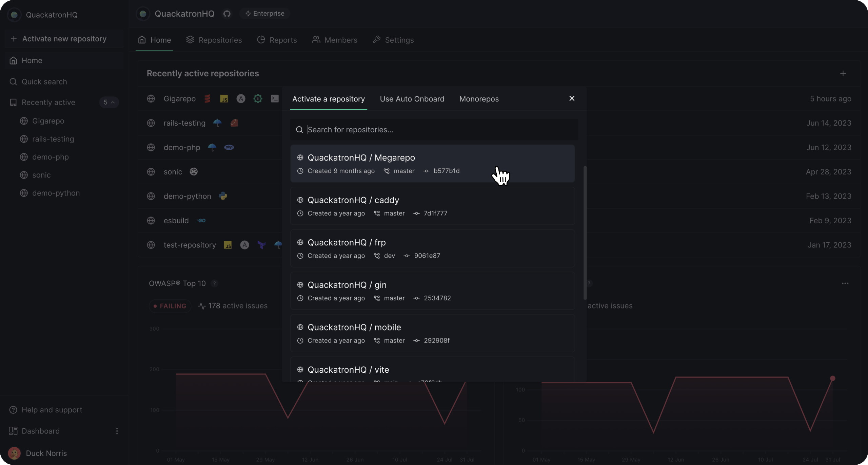Open Help and support

click(x=52, y=410)
